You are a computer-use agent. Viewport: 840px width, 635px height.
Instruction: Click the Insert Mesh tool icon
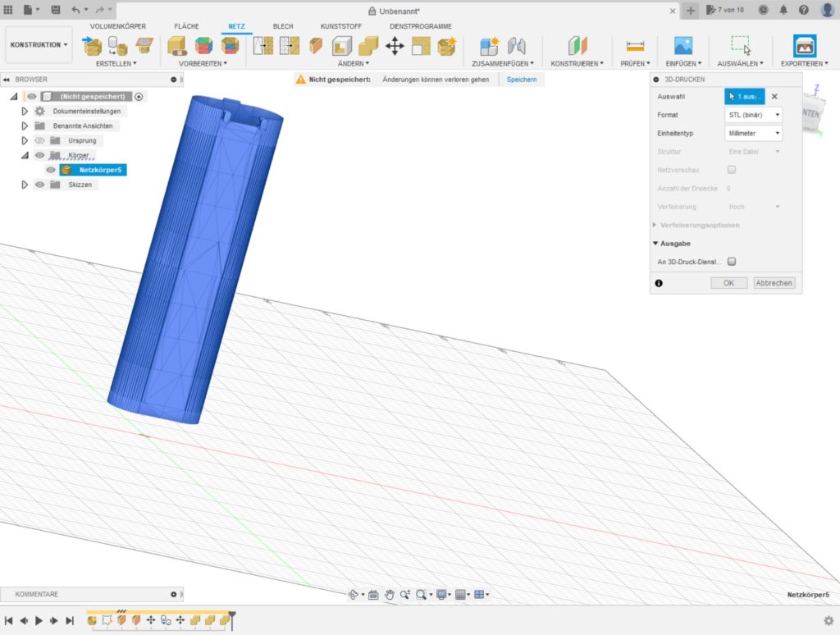tap(92, 46)
